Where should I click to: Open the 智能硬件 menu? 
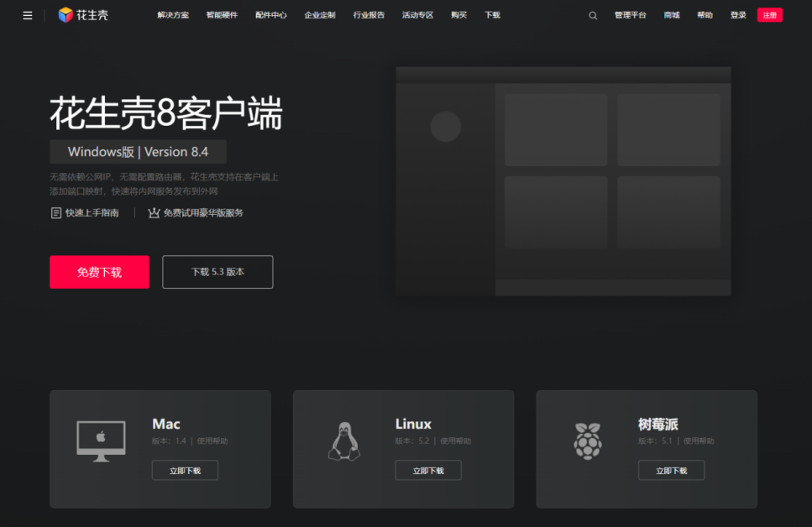[x=222, y=15]
